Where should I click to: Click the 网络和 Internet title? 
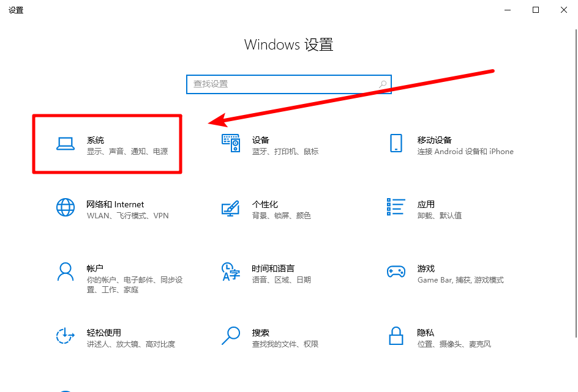[x=115, y=204]
